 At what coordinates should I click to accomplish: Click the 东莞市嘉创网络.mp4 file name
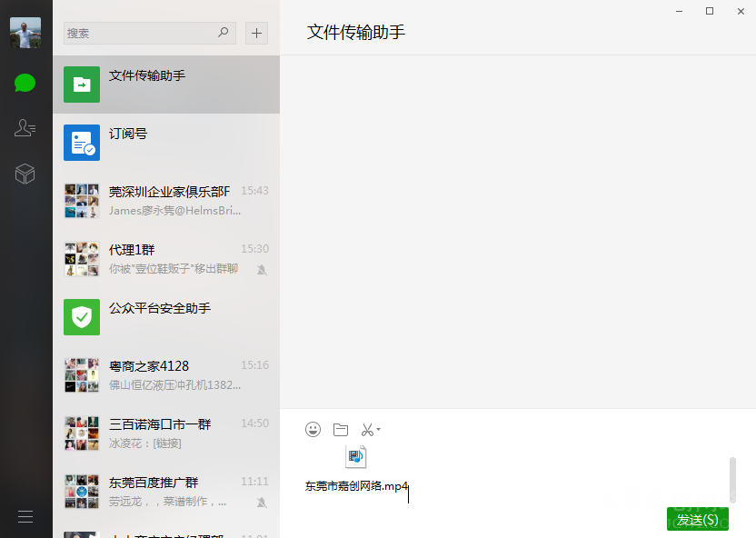coord(356,486)
